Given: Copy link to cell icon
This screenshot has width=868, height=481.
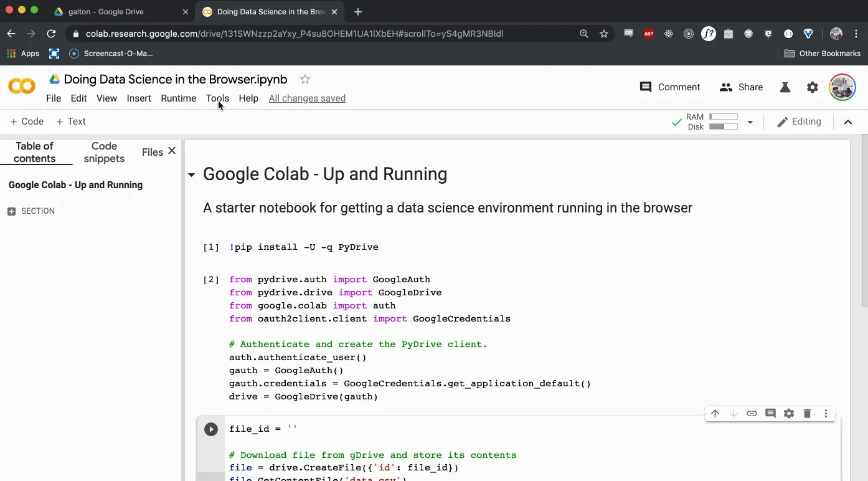Looking at the screenshot, I should 752,414.
